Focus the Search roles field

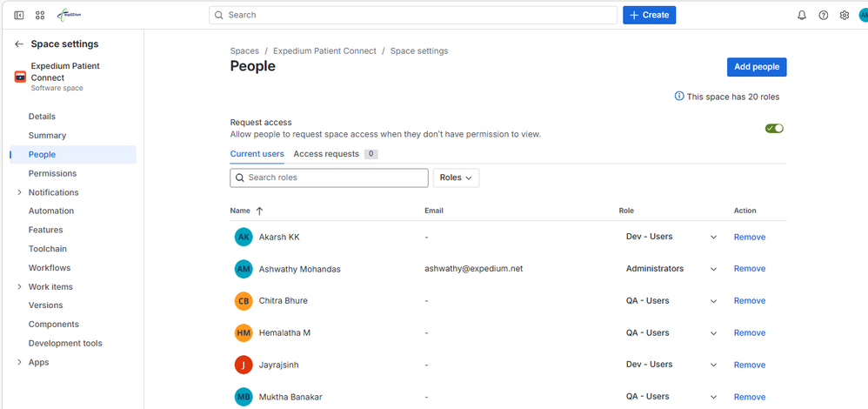point(329,178)
